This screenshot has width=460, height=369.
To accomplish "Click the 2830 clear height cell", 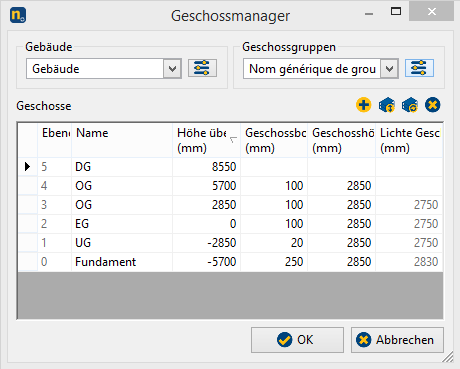I will point(409,262).
